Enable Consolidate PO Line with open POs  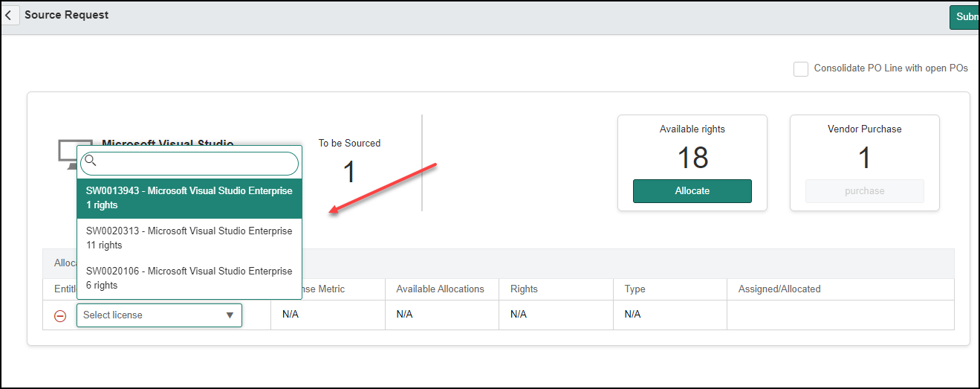point(801,69)
